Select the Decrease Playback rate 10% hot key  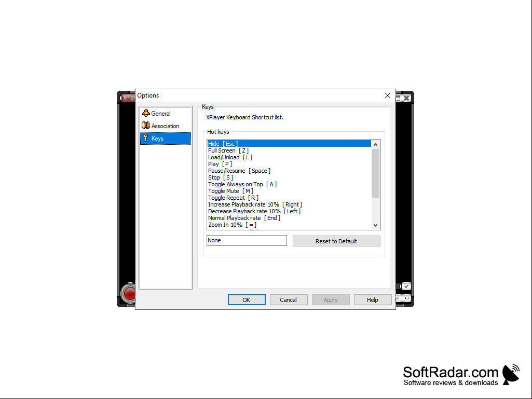point(289,211)
